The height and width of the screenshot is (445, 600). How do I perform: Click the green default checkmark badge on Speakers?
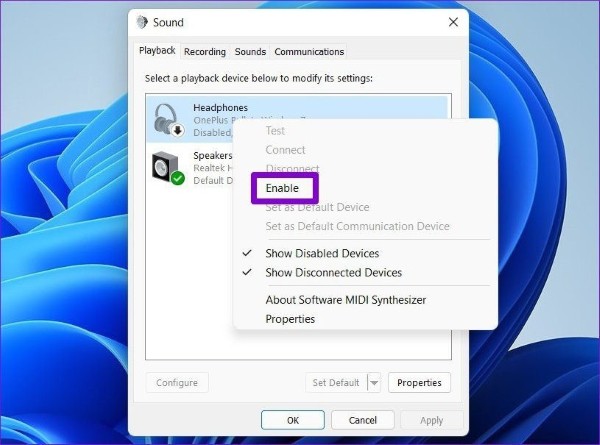(x=176, y=178)
